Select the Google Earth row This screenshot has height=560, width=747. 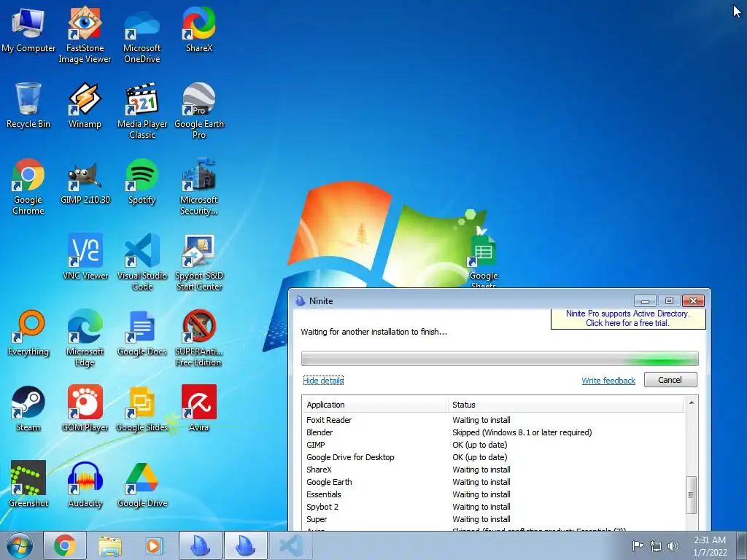(494, 482)
